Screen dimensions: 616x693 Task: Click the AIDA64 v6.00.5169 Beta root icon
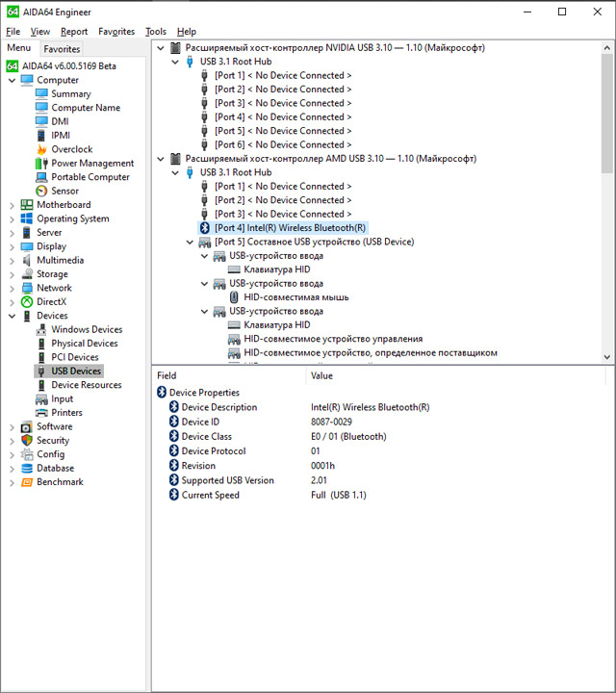pos(13,66)
